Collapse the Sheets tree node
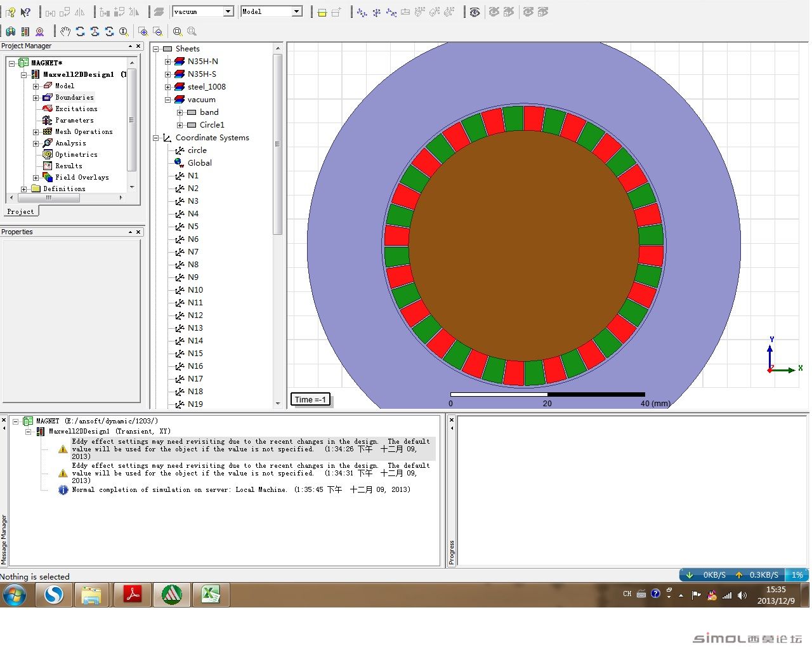This screenshot has width=812, height=650. [x=156, y=49]
